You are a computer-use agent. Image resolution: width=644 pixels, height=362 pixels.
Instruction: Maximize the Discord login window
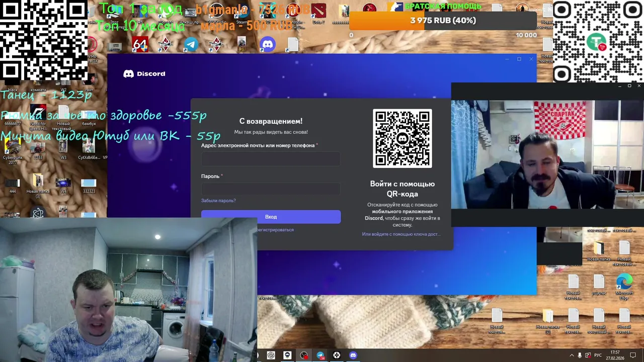tap(519, 59)
